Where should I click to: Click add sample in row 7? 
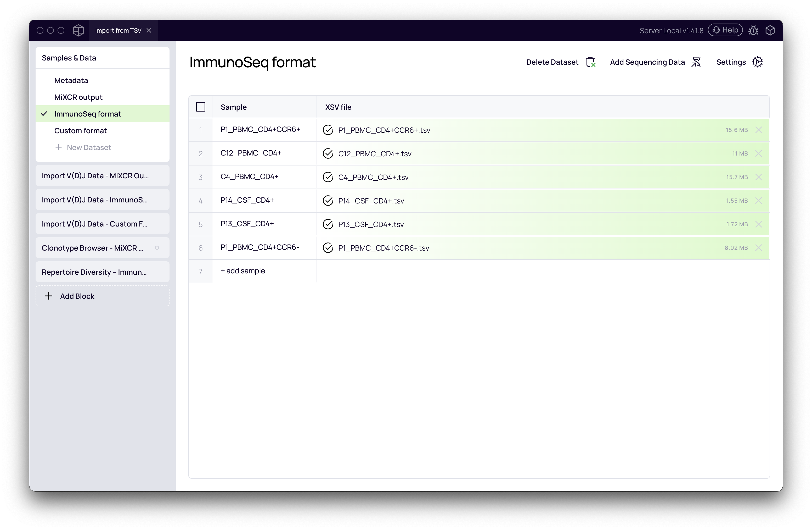pyautogui.click(x=243, y=271)
